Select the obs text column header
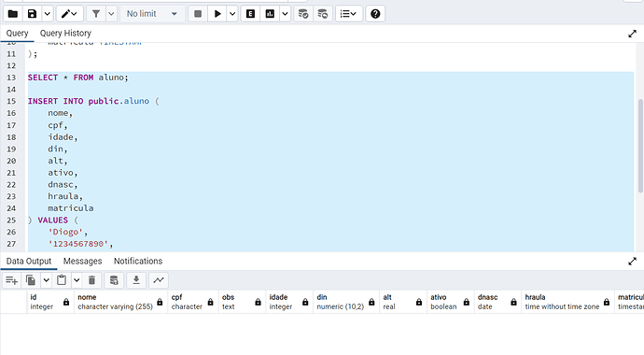644x355 pixels. (x=242, y=302)
